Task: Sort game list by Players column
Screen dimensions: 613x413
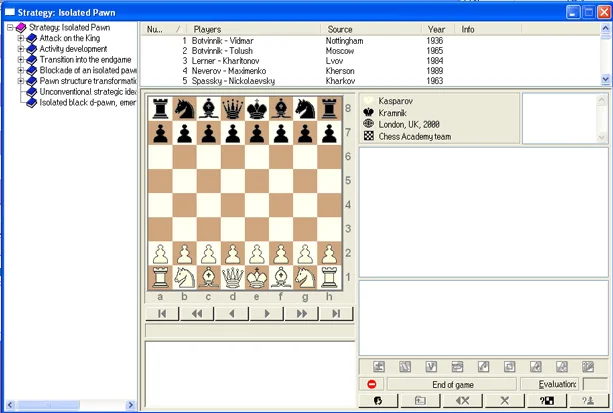Action: point(255,30)
